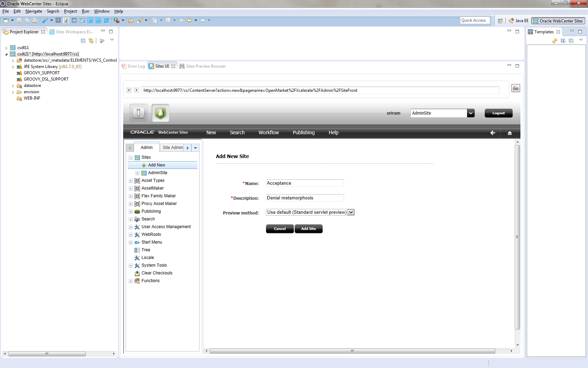
Task: Click the blue sync arrows toolbar icon
Action: click(x=106, y=20)
